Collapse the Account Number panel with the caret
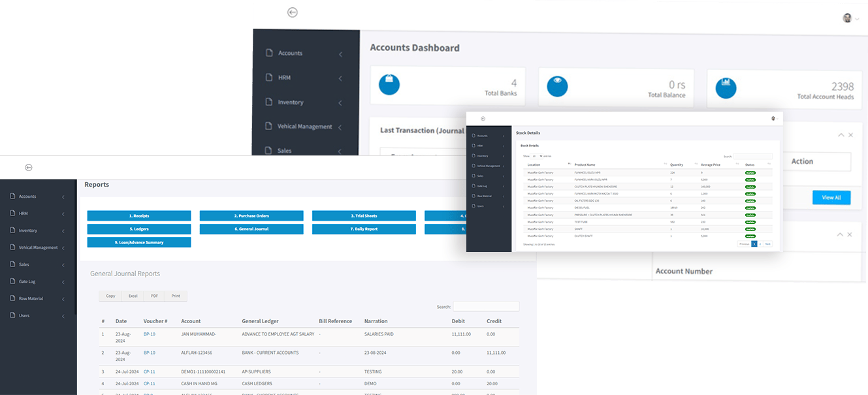This screenshot has width=868, height=395. pyautogui.click(x=841, y=234)
